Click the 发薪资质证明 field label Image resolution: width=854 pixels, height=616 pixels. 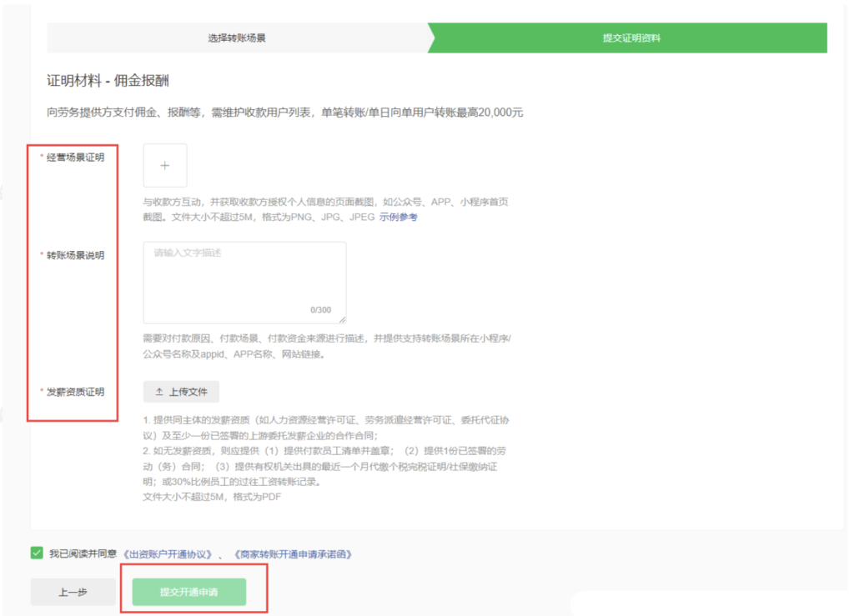tap(75, 392)
